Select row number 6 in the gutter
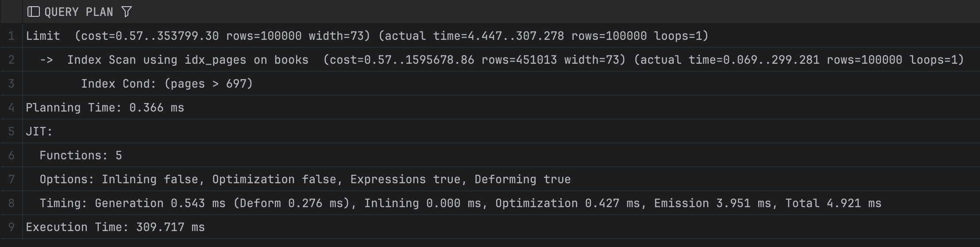This screenshot has height=247, width=980. pos(11,155)
